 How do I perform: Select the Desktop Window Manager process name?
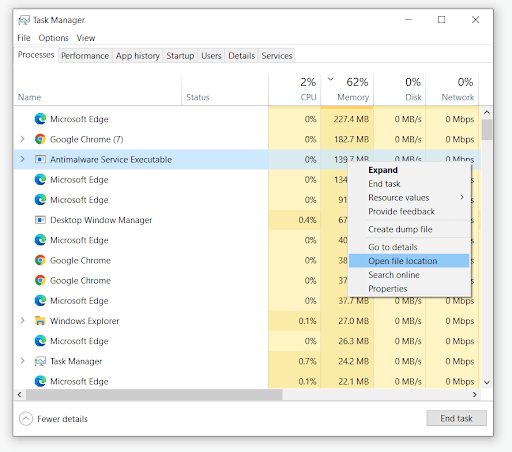[101, 220]
